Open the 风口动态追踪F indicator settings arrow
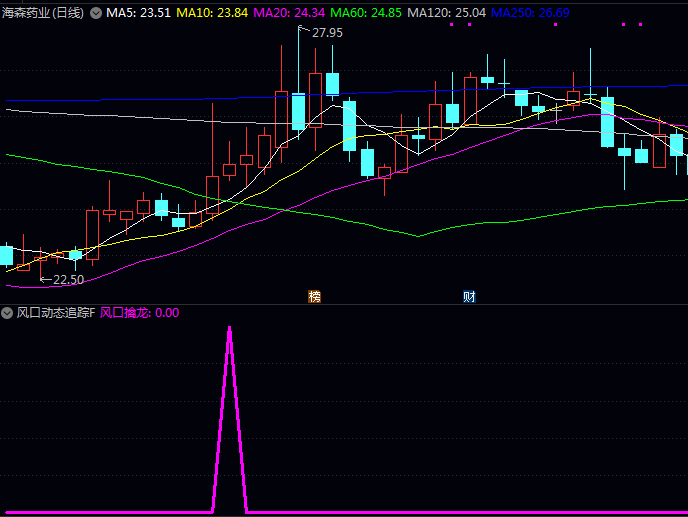The width and height of the screenshot is (688, 517). click(x=8, y=313)
